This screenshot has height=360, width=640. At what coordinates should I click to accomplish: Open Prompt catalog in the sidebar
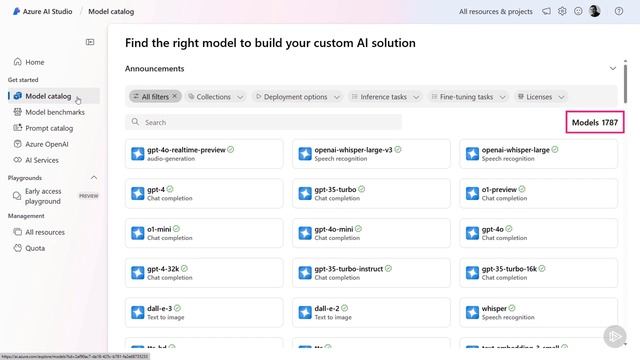click(53, 128)
